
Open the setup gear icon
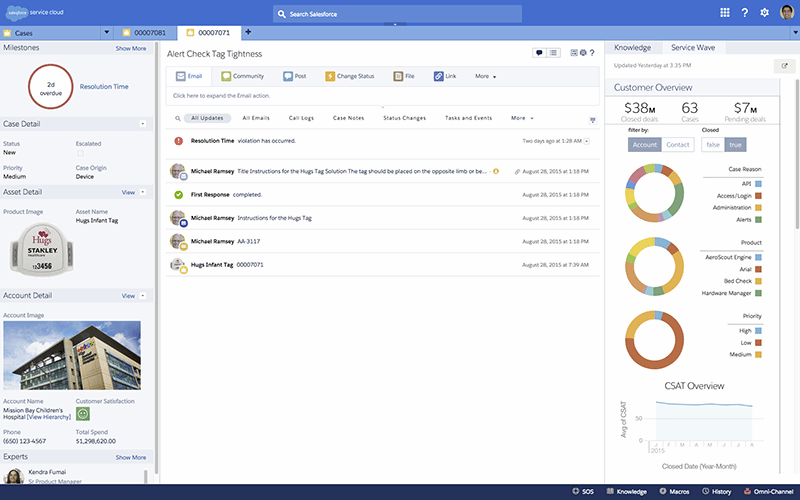764,13
